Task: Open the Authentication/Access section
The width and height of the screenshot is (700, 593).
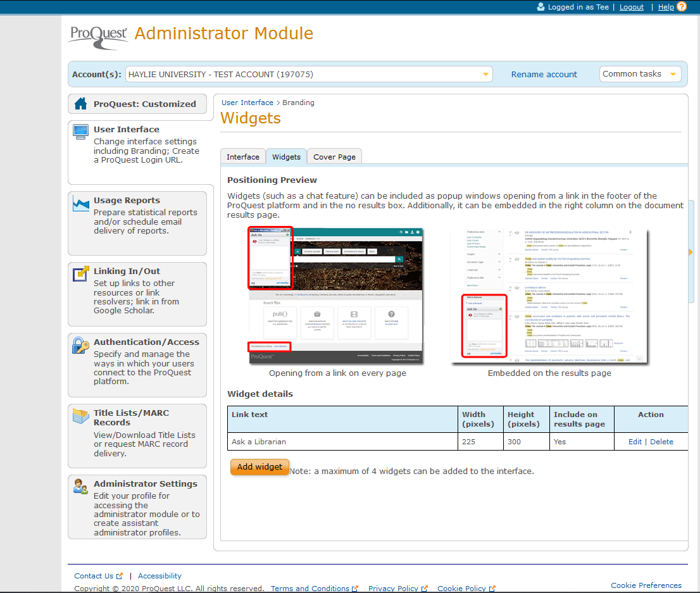Action: point(137,365)
